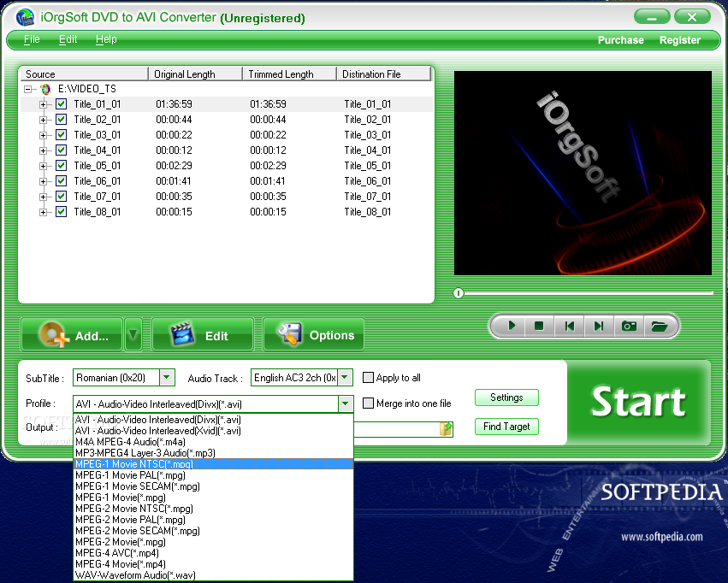Uncheck Title_07_01 checkbox
728x583 pixels.
pyautogui.click(x=61, y=196)
